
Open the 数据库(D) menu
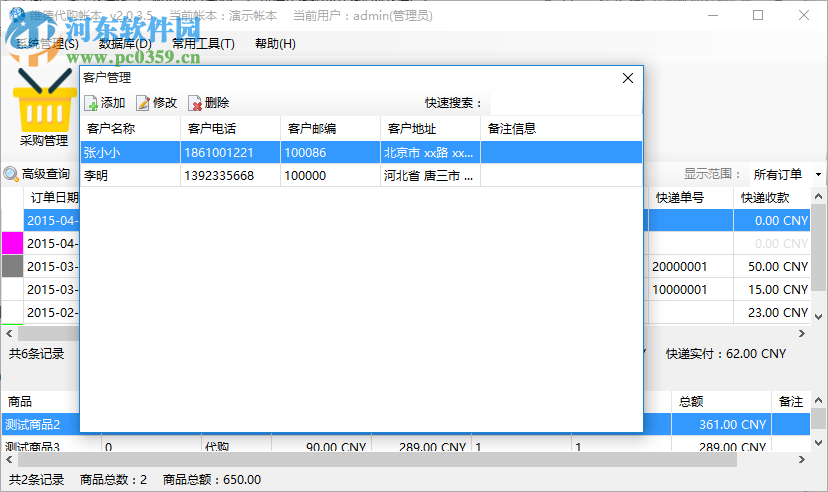coord(125,44)
